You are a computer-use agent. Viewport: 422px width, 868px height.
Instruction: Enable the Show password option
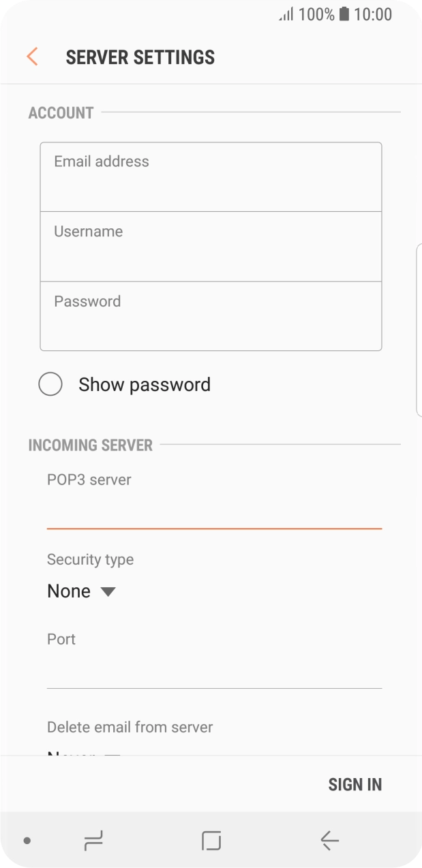[50, 384]
